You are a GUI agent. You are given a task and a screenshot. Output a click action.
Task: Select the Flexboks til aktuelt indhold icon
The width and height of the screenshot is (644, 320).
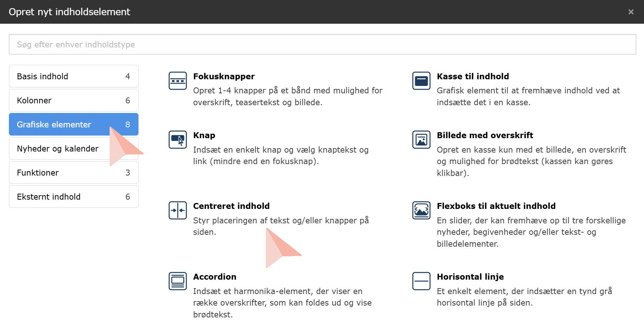point(421,210)
